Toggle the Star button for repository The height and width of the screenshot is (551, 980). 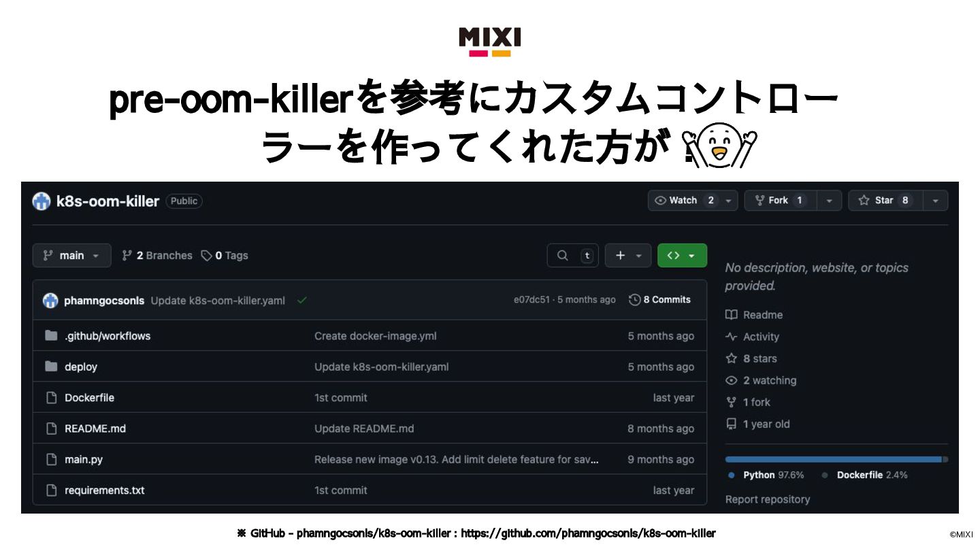tap(885, 200)
